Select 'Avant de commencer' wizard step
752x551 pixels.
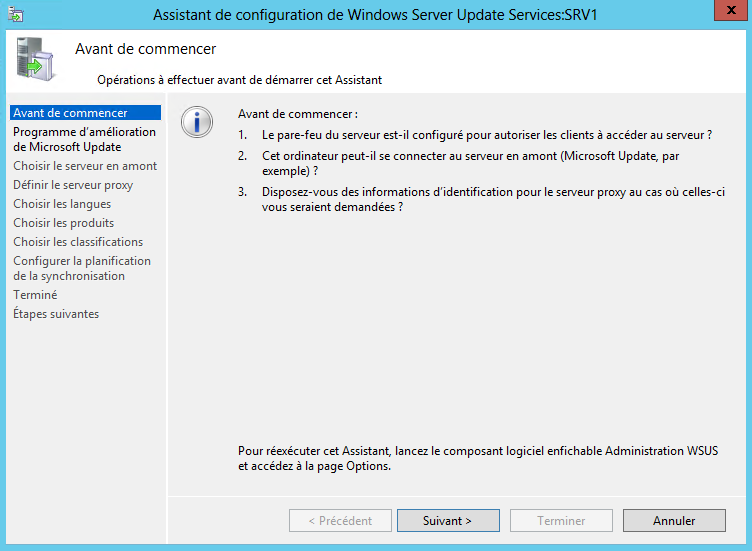pos(70,113)
